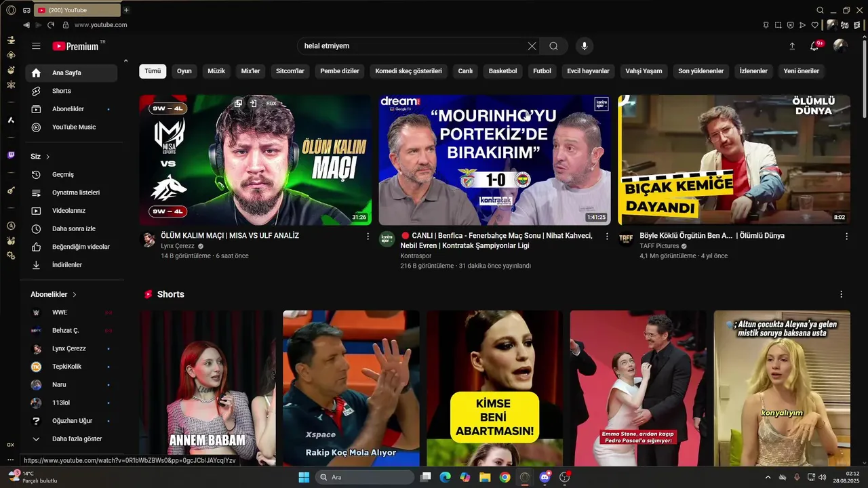Click the Opera snapshot icon
Viewport: 868px width, 488px height.
click(778, 25)
